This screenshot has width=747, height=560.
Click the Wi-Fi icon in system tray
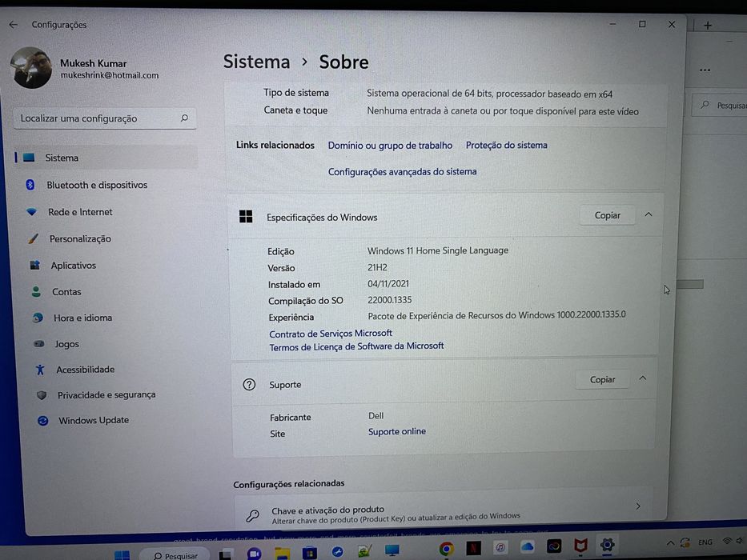(727, 541)
